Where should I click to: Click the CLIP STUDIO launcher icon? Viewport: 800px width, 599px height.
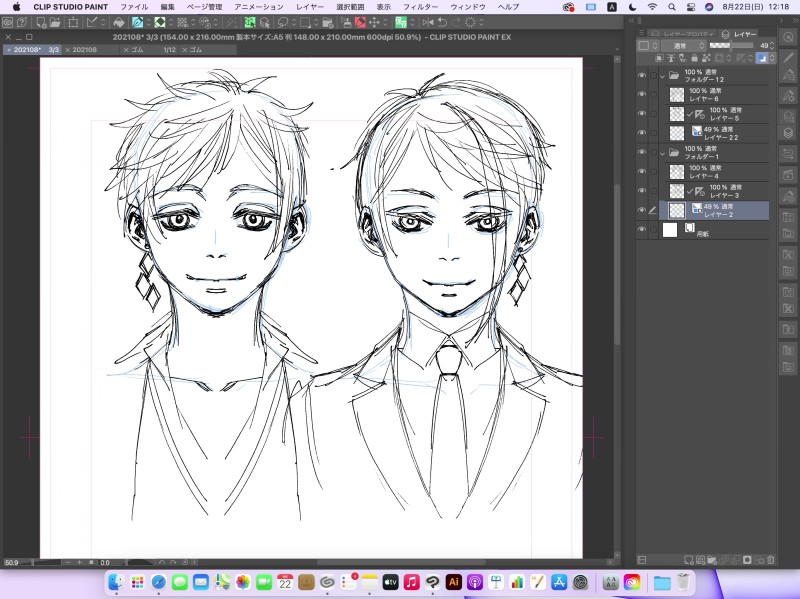click(x=7, y=22)
